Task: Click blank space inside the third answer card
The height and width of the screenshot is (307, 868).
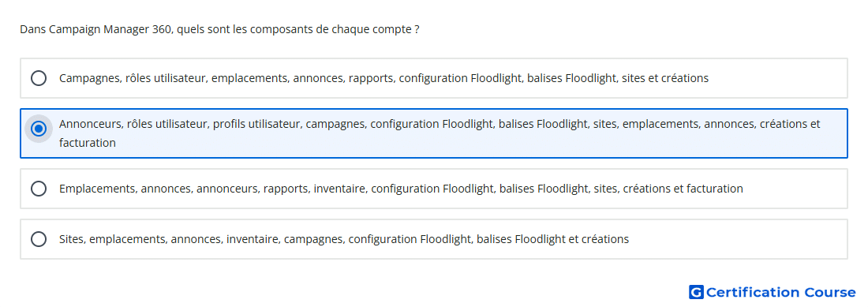Action: coord(795,189)
